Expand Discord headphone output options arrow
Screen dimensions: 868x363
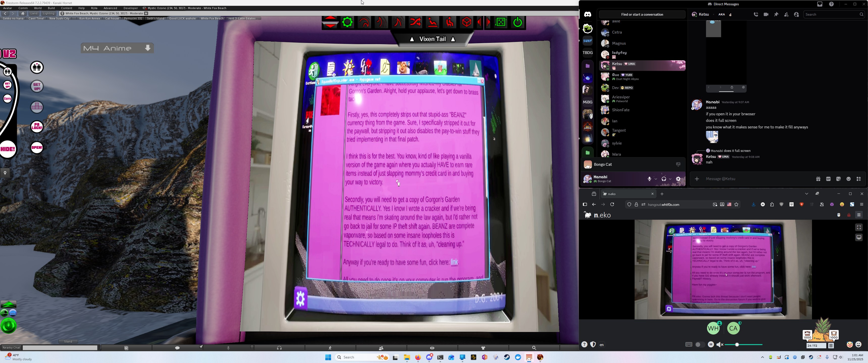[x=670, y=179]
